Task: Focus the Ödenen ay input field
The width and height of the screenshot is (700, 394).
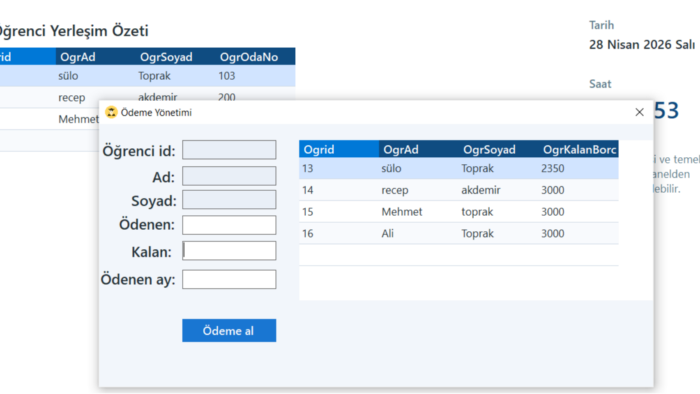Action: (229, 279)
